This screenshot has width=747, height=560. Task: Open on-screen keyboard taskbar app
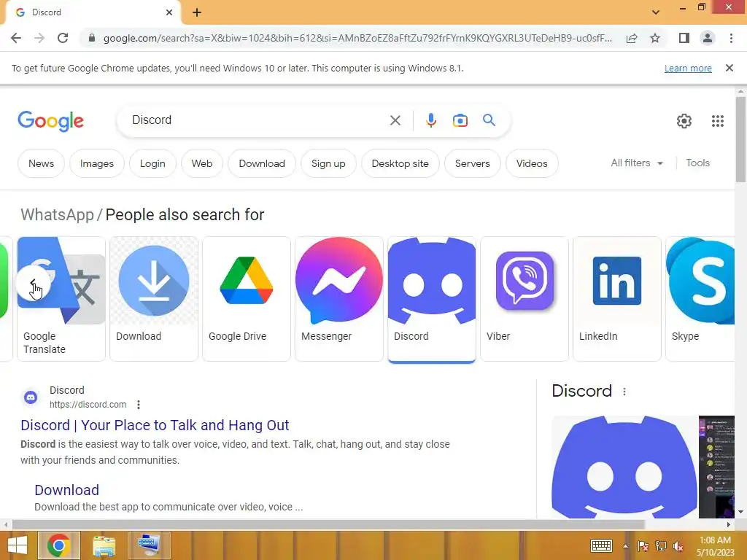click(148, 545)
